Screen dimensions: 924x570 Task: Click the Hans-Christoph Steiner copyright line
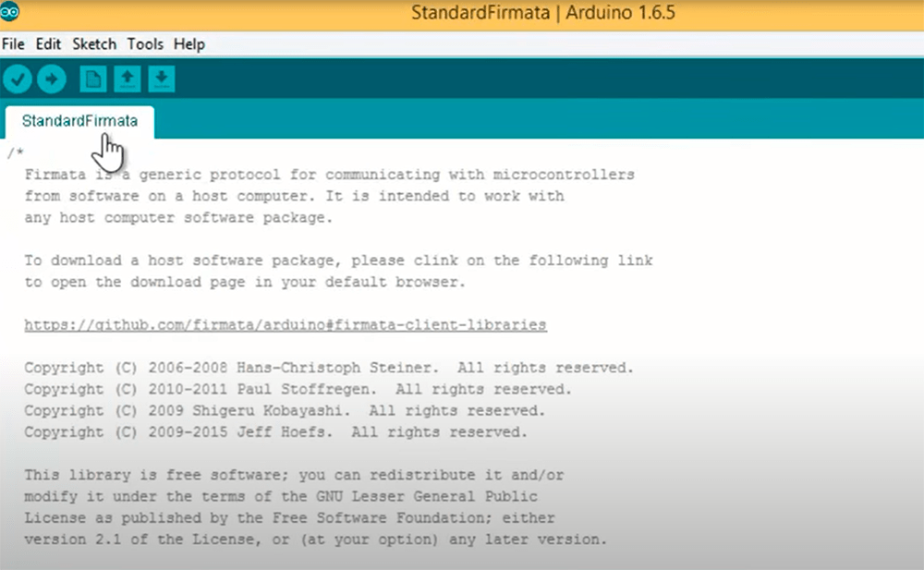(x=329, y=368)
